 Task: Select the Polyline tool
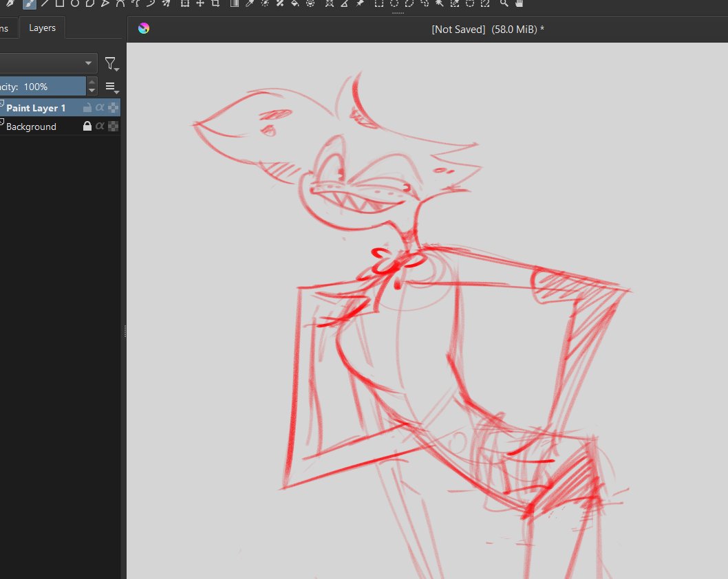(x=105, y=3)
